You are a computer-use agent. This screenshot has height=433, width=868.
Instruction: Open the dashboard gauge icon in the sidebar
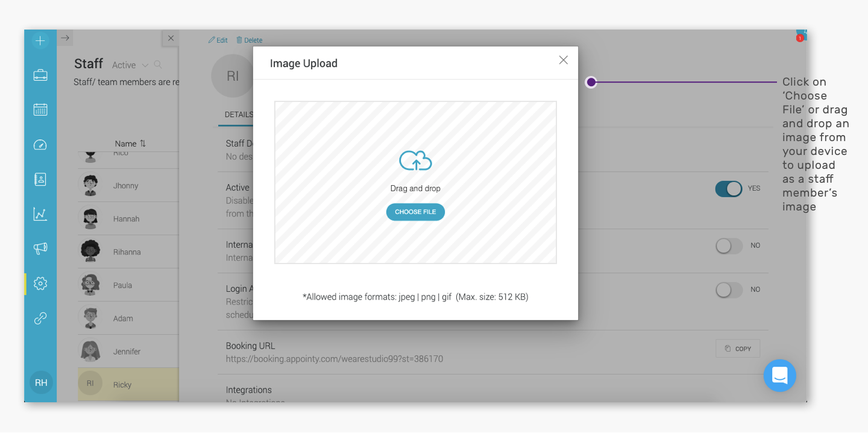(40, 145)
